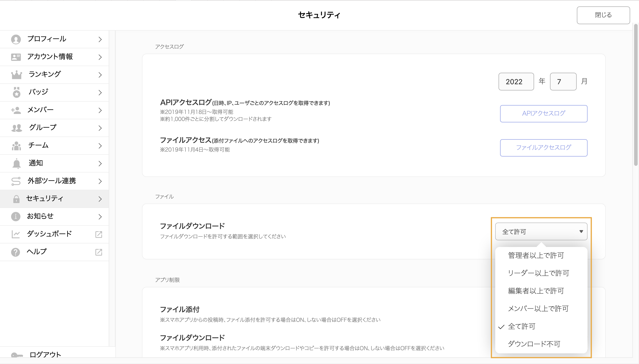Expand the チーム chevron
The image size is (639, 364).
pos(100,146)
